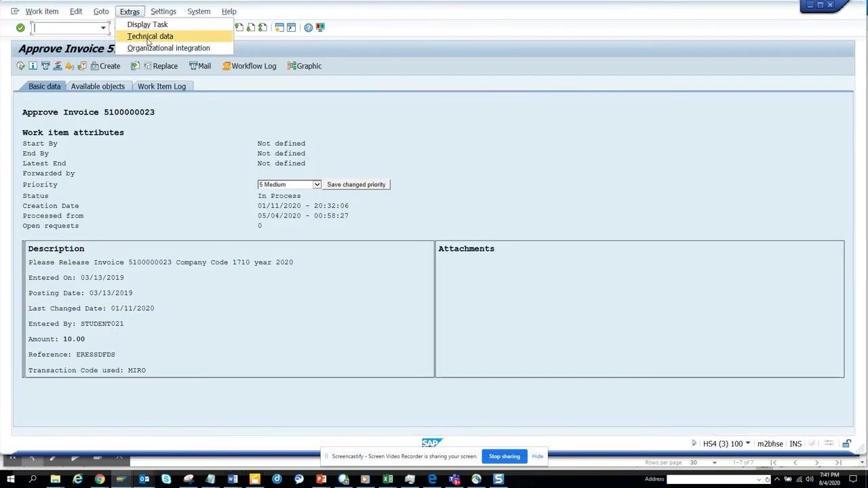
Task: Open the Graphic workflow view
Action: point(304,66)
